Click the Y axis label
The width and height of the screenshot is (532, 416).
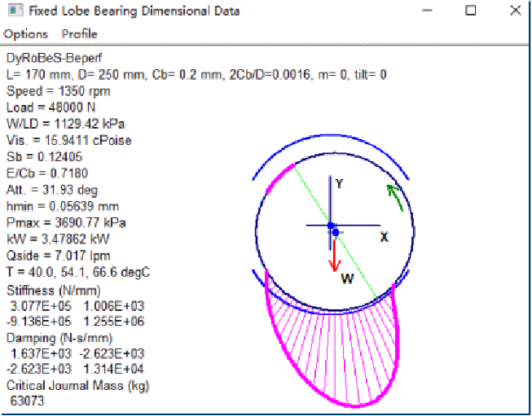coord(339,185)
